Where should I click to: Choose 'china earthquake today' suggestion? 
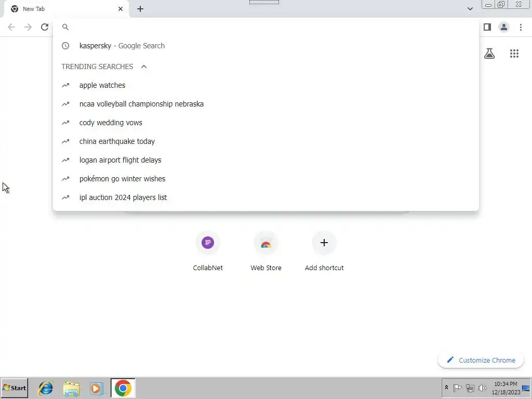pos(265,141)
